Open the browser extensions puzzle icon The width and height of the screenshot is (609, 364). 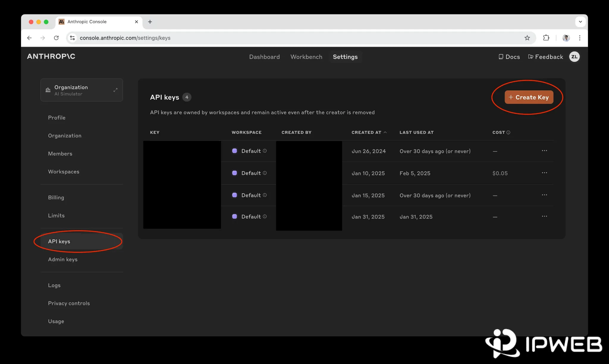[x=546, y=38]
